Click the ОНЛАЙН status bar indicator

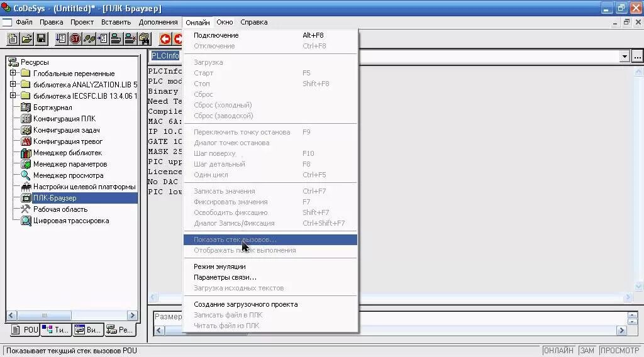click(558, 351)
